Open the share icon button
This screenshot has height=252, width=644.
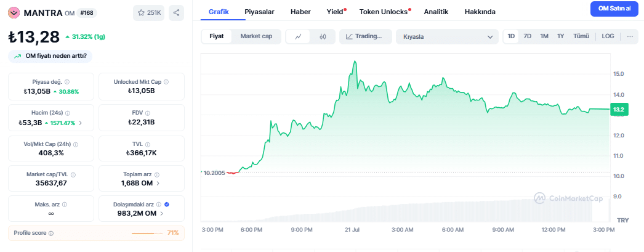tap(176, 13)
